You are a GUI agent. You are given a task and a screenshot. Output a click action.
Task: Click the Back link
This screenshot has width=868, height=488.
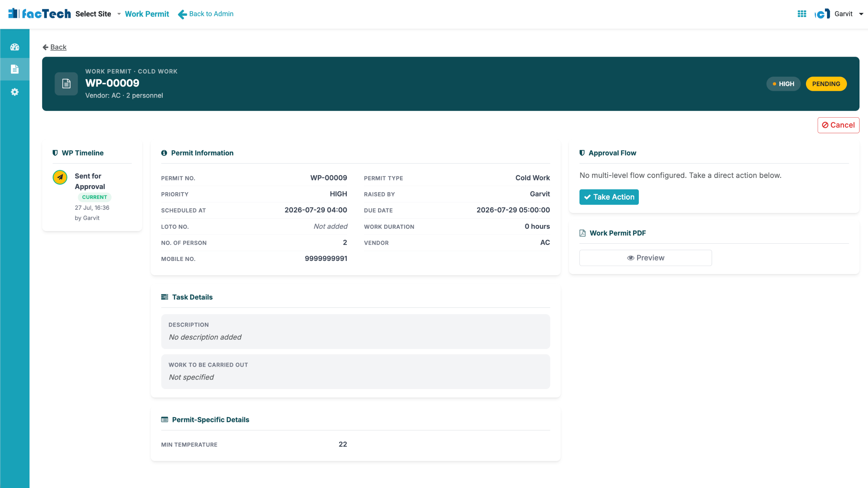[x=58, y=47]
